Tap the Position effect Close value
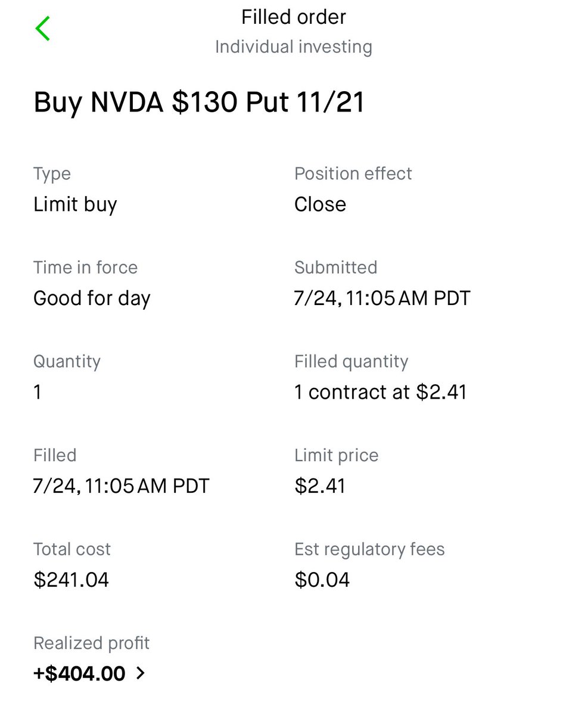Image resolution: width=588 pixels, height=715 pixels. (320, 204)
